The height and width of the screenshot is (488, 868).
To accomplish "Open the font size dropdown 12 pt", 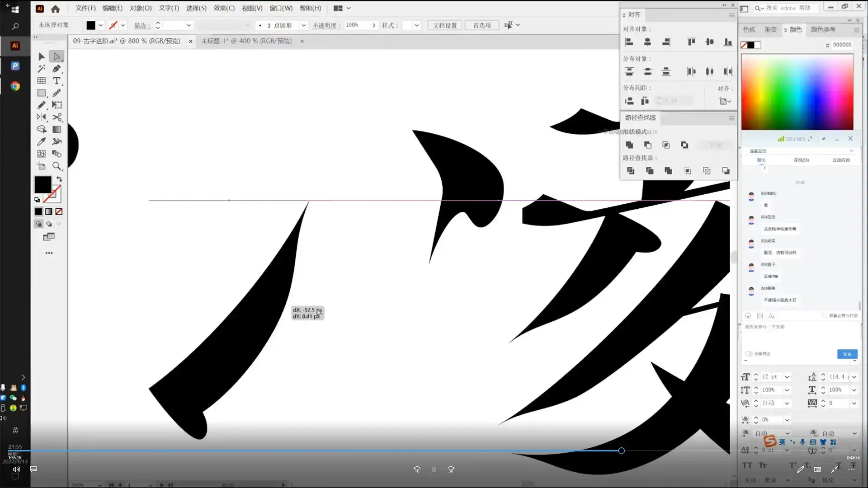I will (787, 377).
